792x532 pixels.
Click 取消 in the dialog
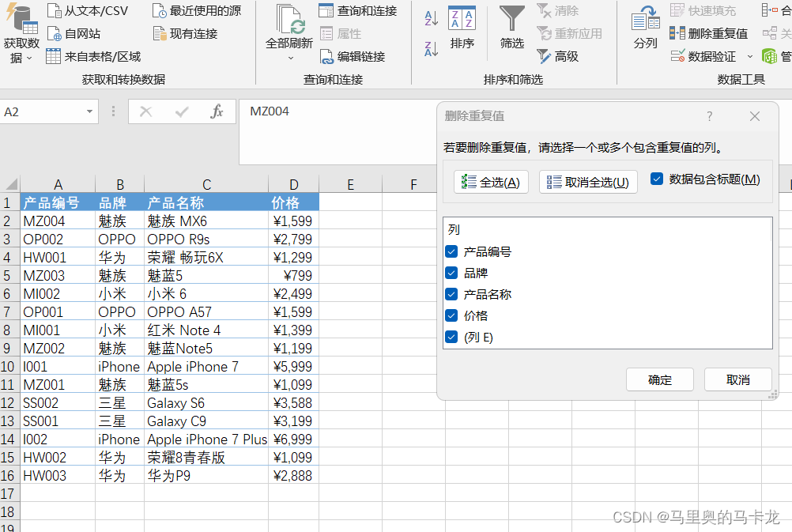coord(738,379)
